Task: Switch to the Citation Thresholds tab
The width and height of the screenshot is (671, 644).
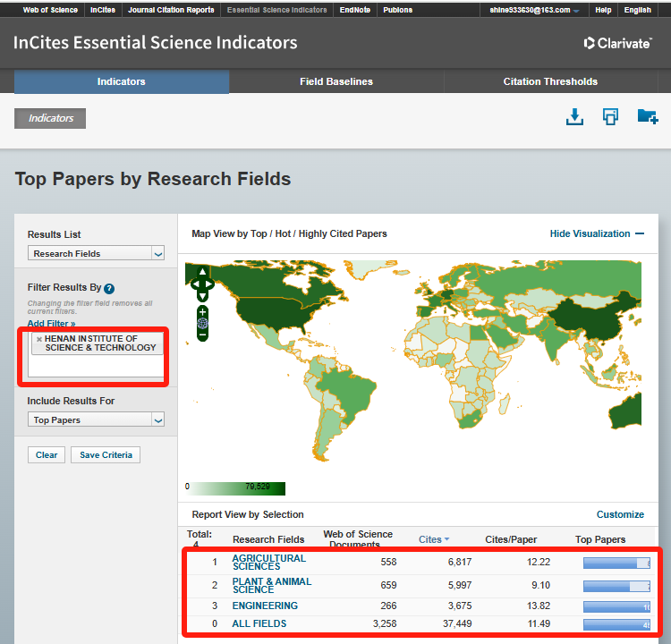Action: click(550, 81)
